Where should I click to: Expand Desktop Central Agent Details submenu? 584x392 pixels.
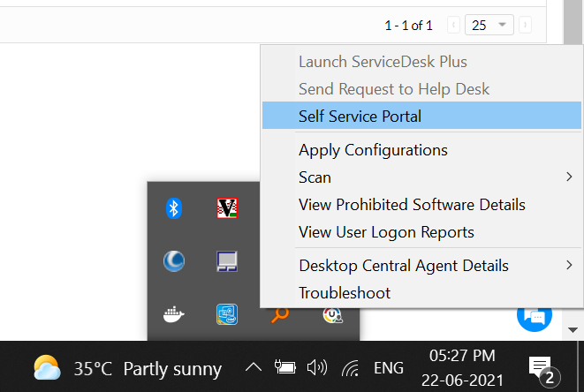(421, 266)
